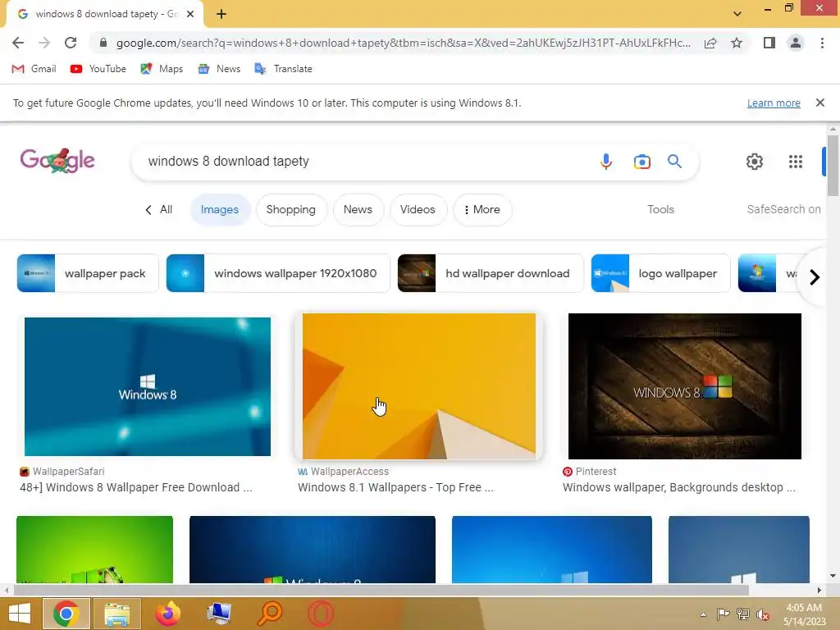Open the Chrome profile menu
This screenshot has height=630, width=840.
coord(796,43)
